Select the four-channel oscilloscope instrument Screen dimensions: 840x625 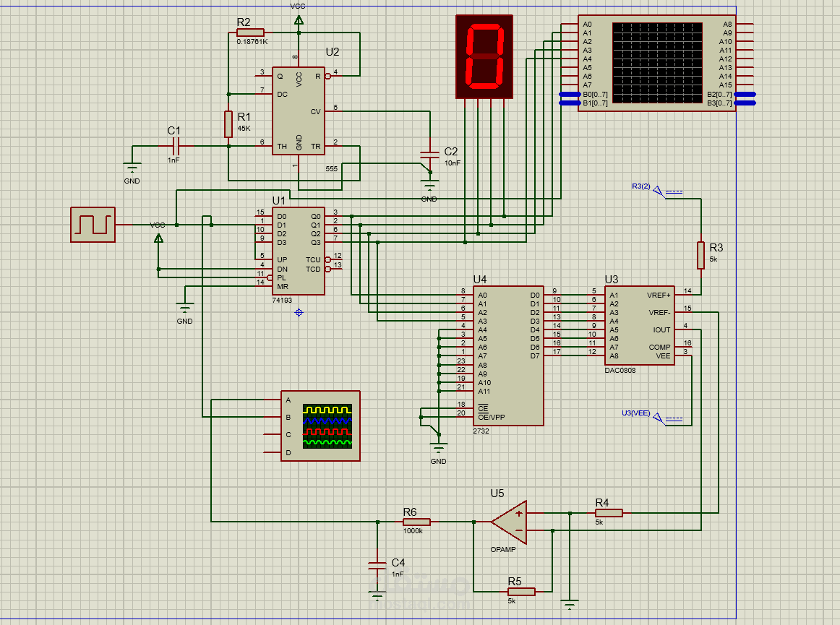coord(320,426)
